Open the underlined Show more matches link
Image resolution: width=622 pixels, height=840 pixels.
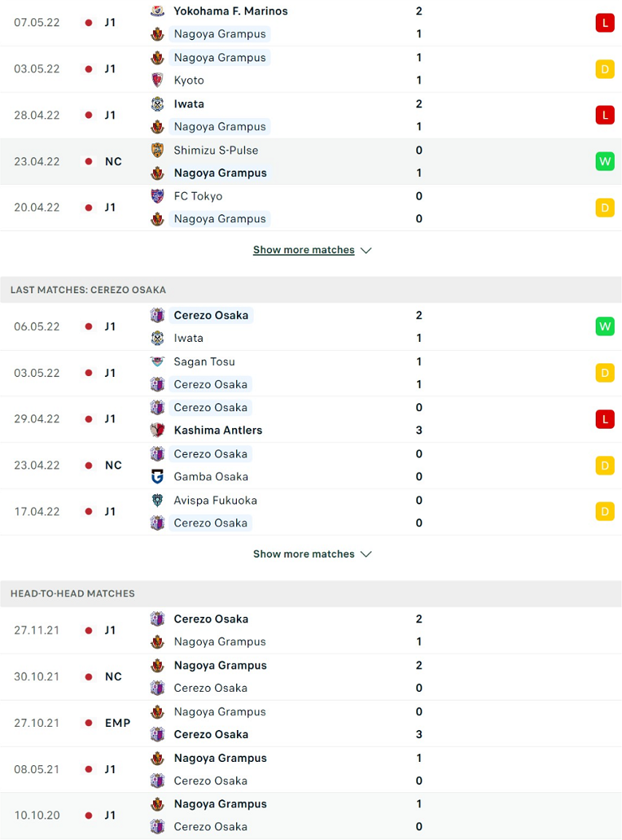pyautogui.click(x=304, y=250)
